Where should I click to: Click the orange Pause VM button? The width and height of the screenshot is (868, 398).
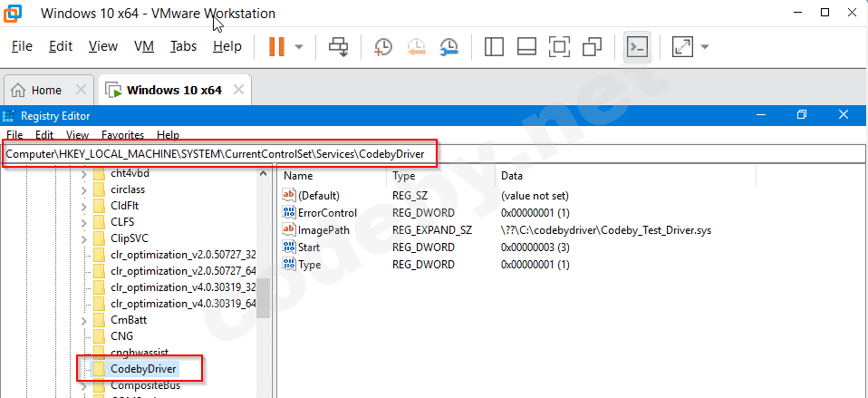[x=277, y=46]
